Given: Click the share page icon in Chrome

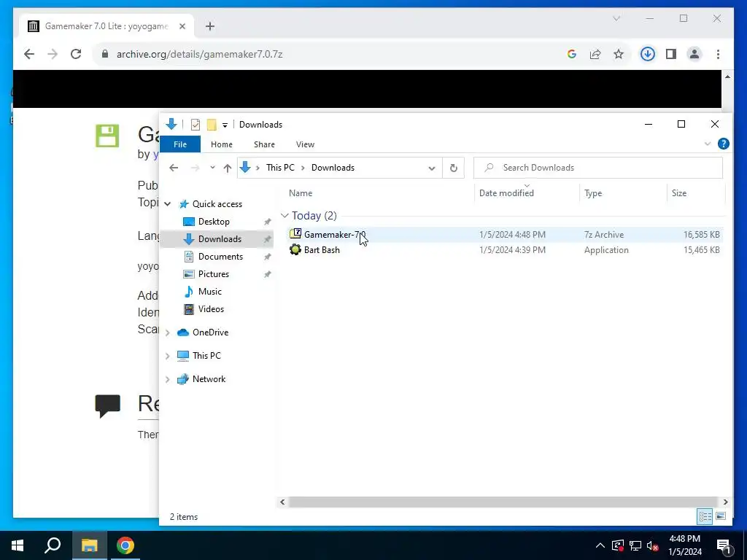Looking at the screenshot, I should 595,54.
